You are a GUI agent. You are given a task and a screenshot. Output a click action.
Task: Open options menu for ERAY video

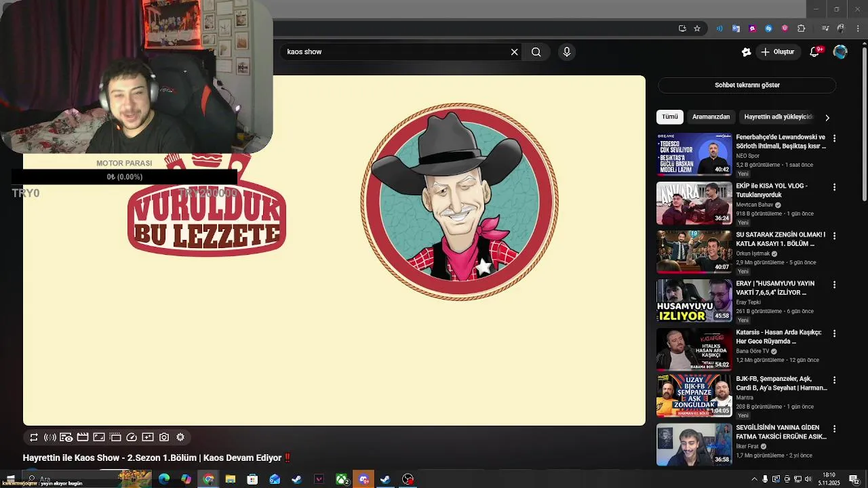click(x=834, y=285)
